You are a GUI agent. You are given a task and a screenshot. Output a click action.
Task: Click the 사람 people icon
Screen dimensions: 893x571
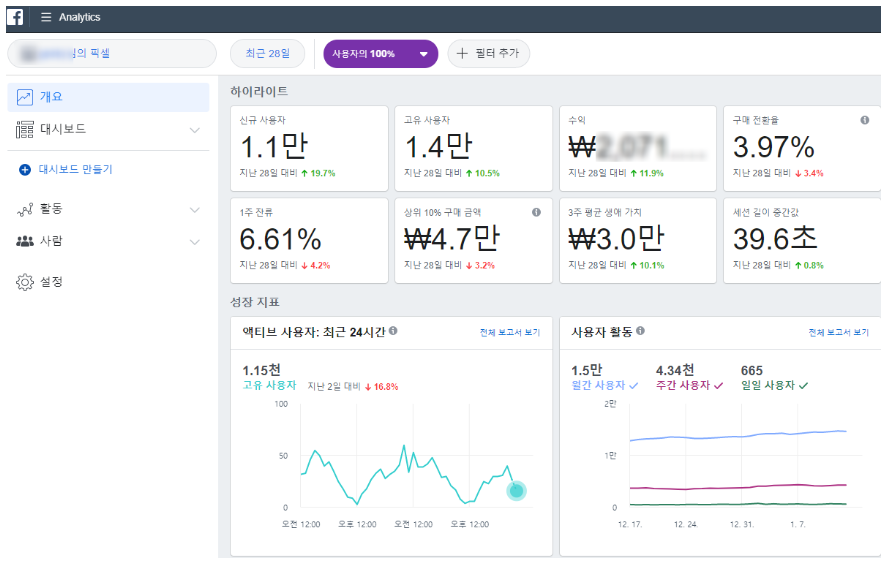(x=24, y=241)
